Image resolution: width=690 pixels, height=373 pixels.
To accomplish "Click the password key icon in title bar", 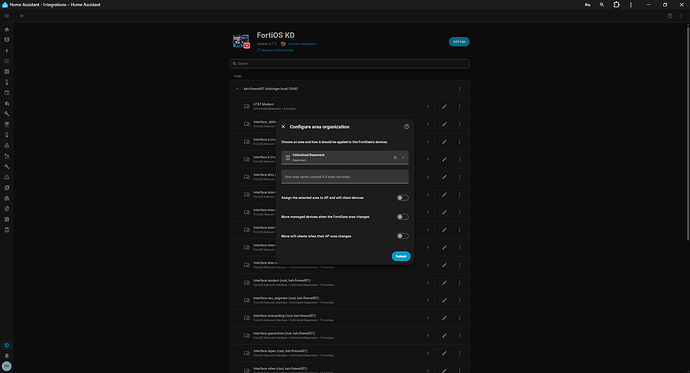I will (x=587, y=5).
